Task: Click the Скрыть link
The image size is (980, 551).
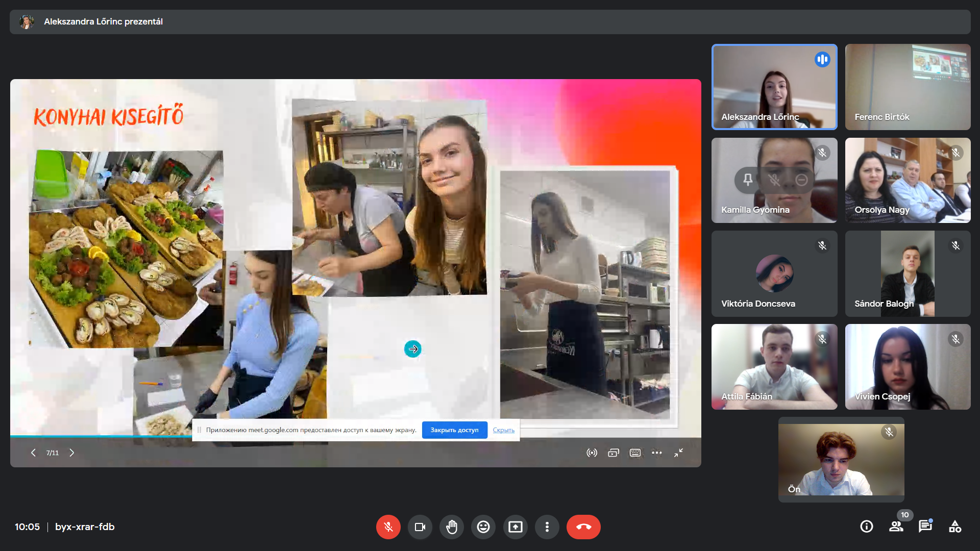Action: tap(503, 430)
